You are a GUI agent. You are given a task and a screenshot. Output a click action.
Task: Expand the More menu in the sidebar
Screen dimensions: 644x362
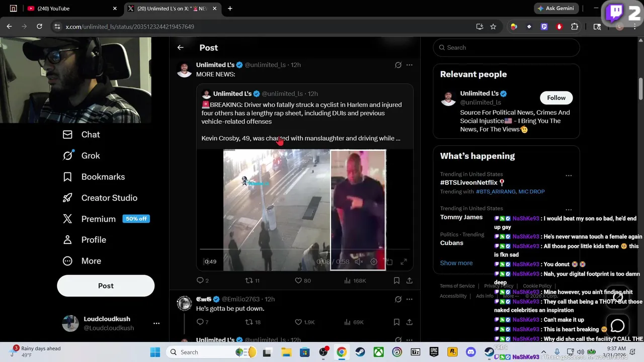coord(82,261)
